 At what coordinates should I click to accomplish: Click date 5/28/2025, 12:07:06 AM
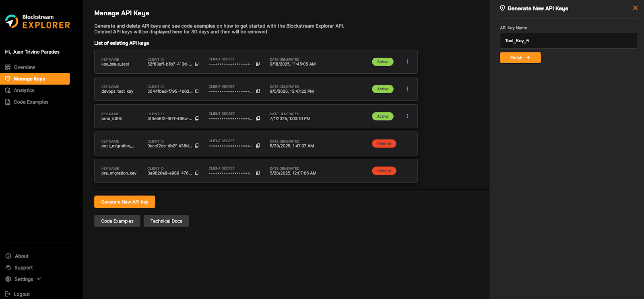tap(293, 173)
